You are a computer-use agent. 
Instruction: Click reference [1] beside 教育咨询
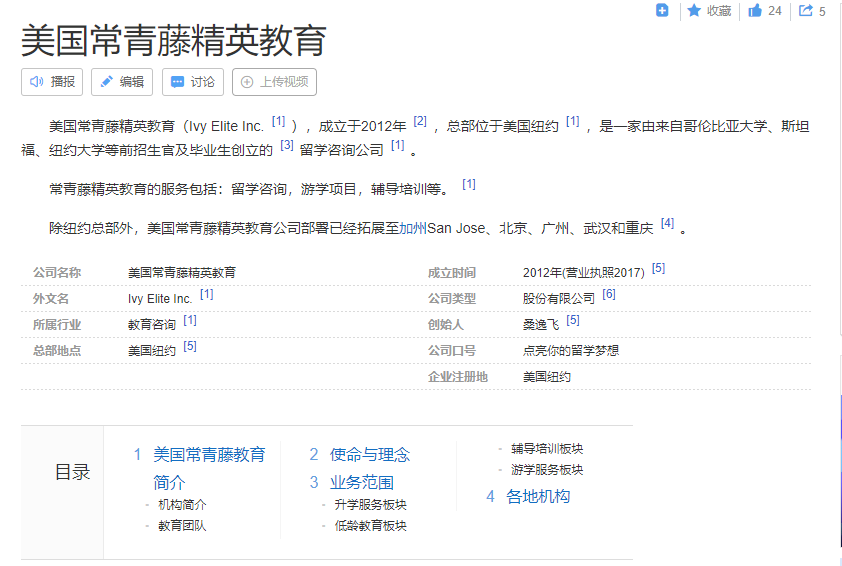pos(190,320)
